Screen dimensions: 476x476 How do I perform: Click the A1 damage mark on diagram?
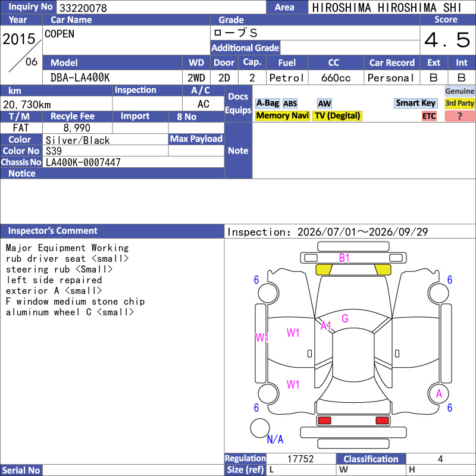[x=325, y=325]
